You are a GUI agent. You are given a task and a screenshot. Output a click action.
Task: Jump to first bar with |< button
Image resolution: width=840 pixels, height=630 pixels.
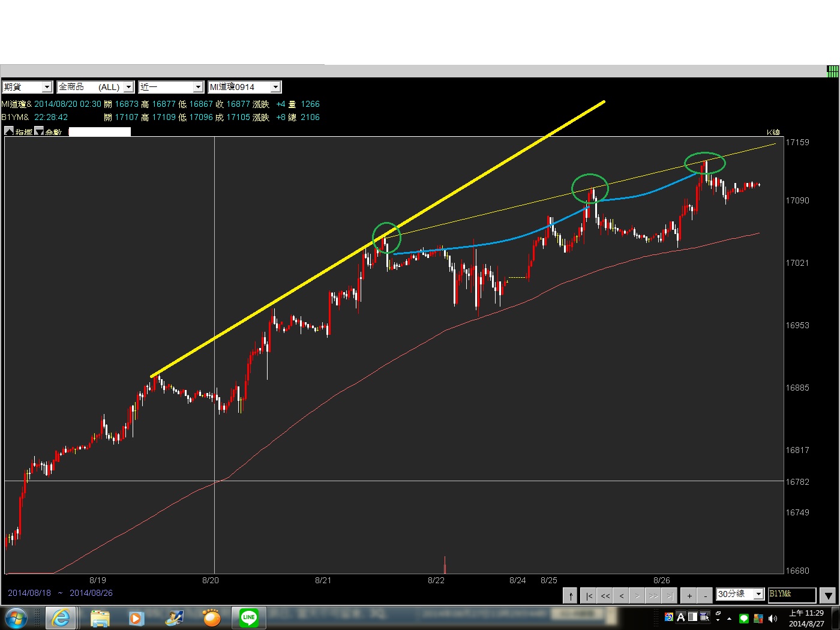589,595
